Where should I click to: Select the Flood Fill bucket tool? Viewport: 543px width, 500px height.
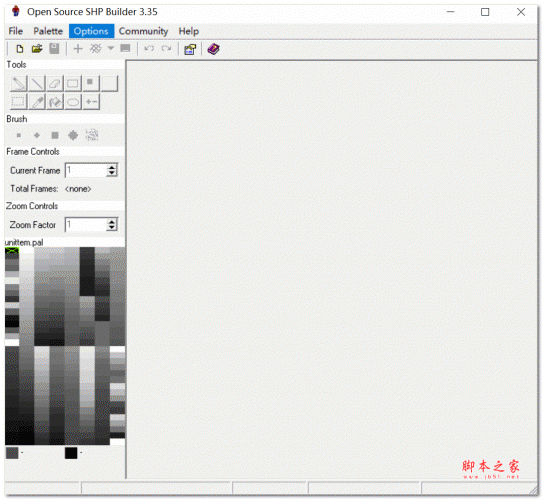(x=55, y=102)
